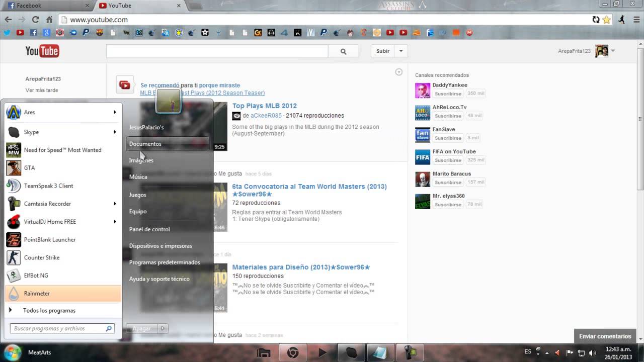Switch to Chrome on the taskbar

[293, 353]
